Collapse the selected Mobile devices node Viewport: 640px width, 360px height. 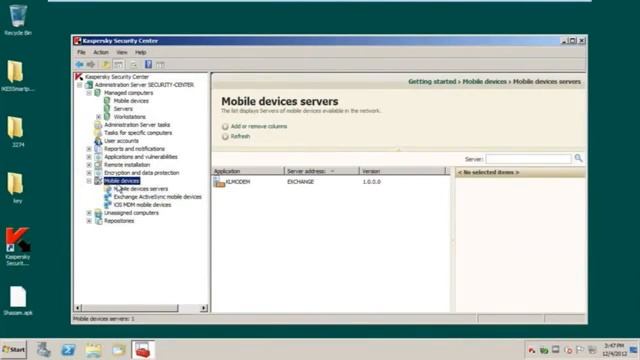point(89,181)
